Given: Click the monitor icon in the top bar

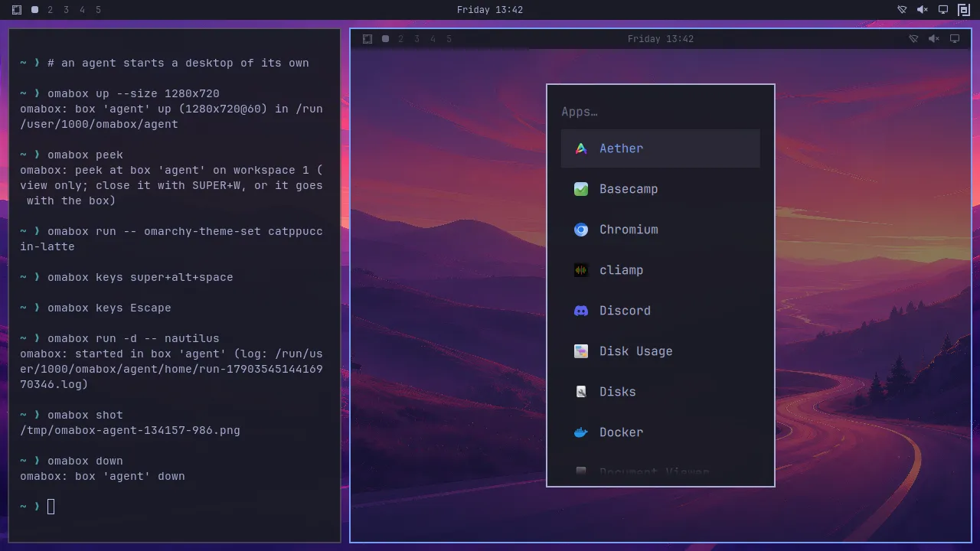Looking at the screenshot, I should 943,10.
